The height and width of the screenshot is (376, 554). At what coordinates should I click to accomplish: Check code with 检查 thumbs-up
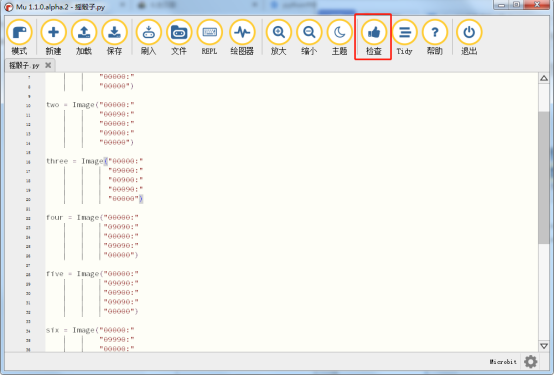[x=373, y=37]
